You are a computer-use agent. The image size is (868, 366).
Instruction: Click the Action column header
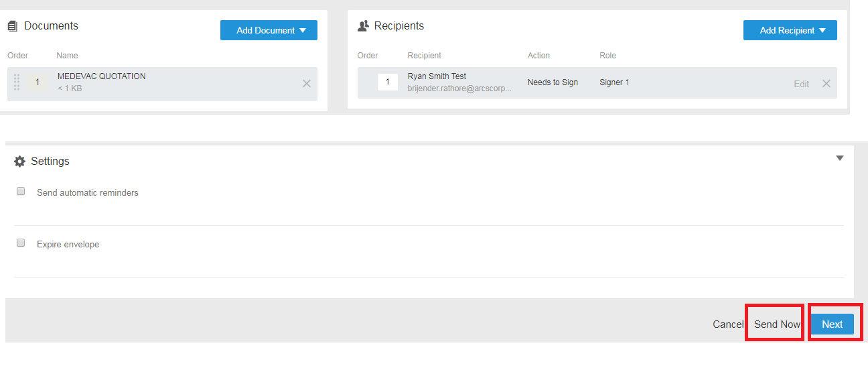(x=538, y=56)
